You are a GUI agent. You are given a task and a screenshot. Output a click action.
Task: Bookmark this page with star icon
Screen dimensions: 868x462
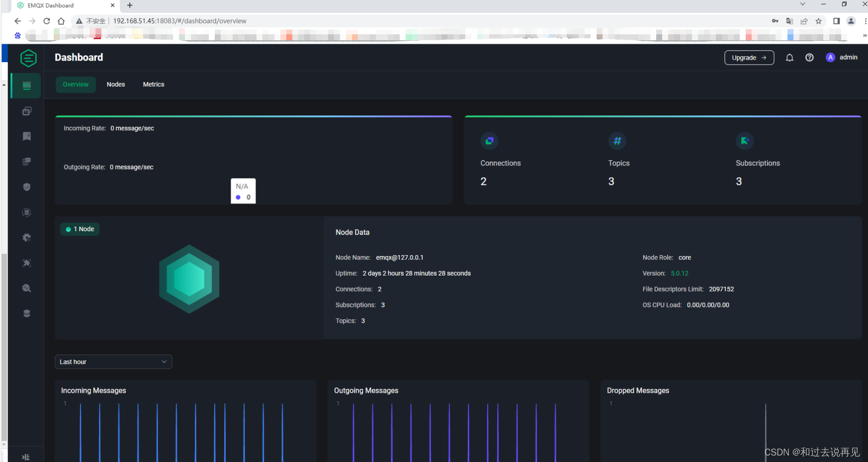click(x=818, y=21)
